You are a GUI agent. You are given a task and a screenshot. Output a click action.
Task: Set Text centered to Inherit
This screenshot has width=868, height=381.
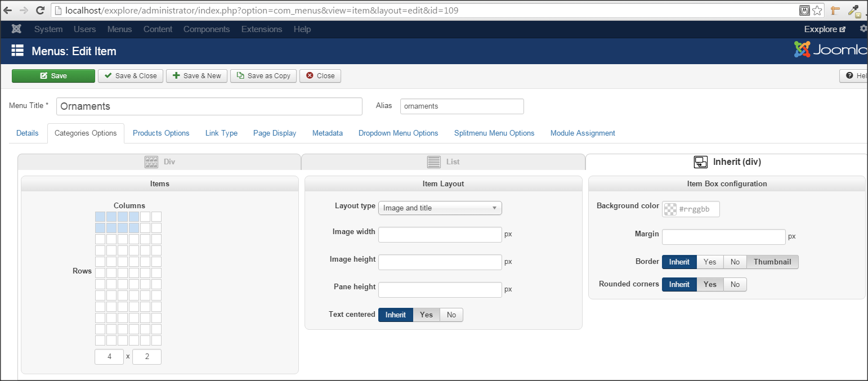(x=396, y=315)
